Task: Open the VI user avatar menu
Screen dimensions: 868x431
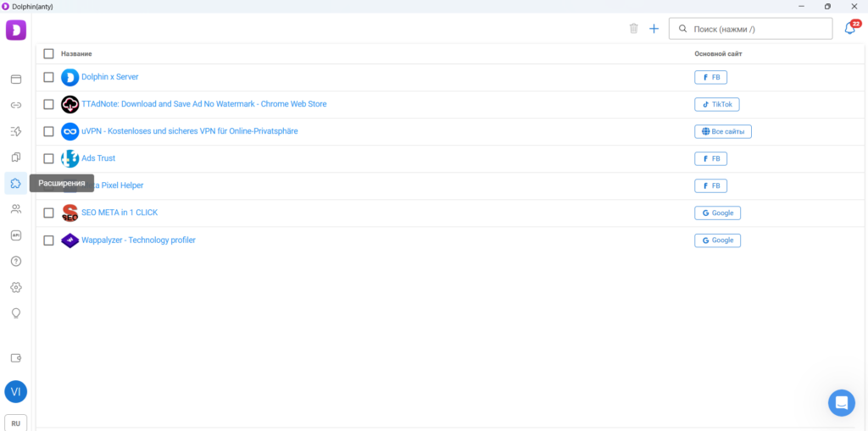Action: [x=15, y=391]
